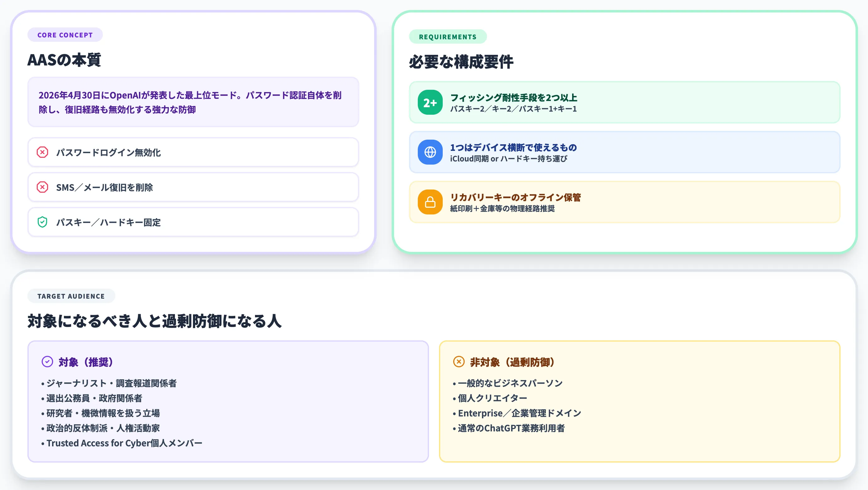Click the 1つはデバイス横断で使えるもの title
The width and height of the screenshot is (868, 490).
point(514,147)
